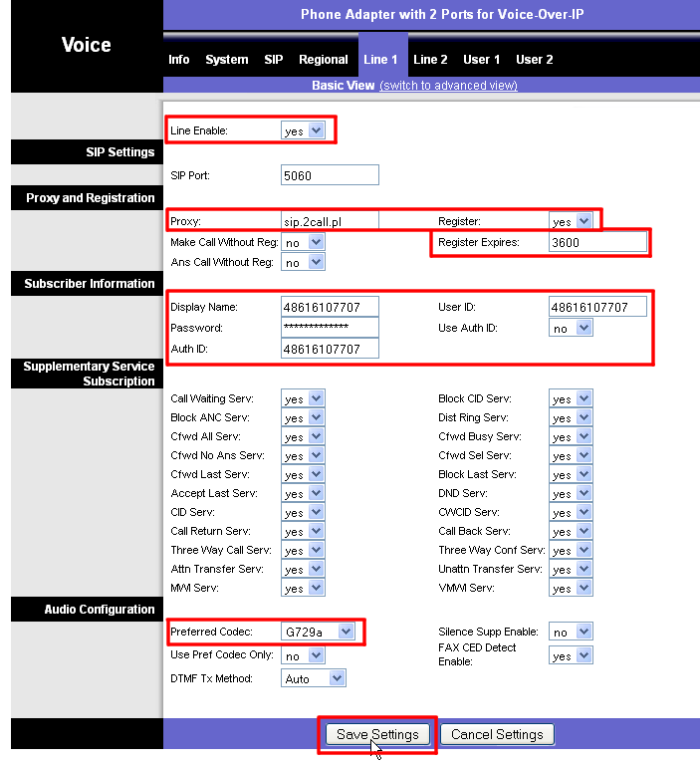700x765 pixels.
Task: Open the Accept Last Serv dropdown
Action: [303, 493]
